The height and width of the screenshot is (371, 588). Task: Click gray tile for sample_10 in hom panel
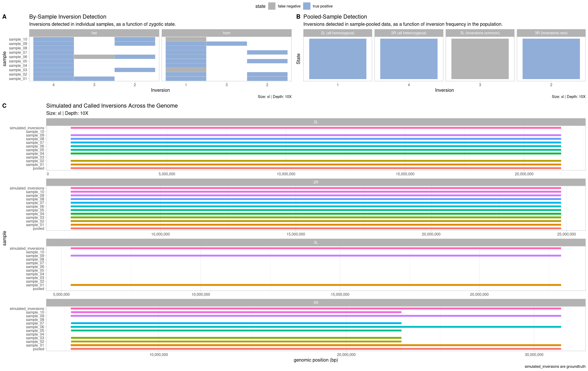click(186, 39)
